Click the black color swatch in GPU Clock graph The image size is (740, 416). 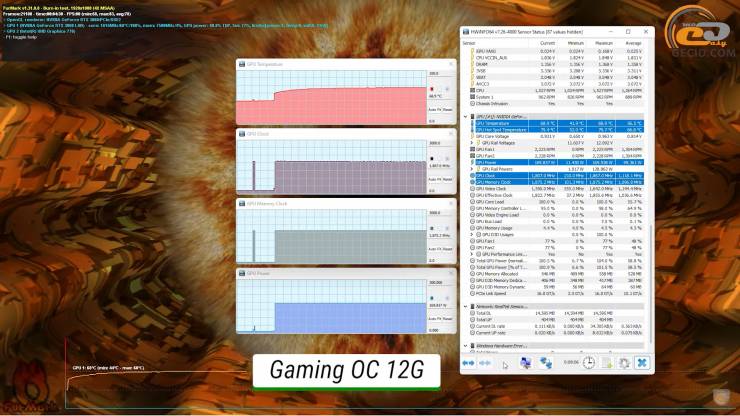pyautogui.click(x=431, y=159)
